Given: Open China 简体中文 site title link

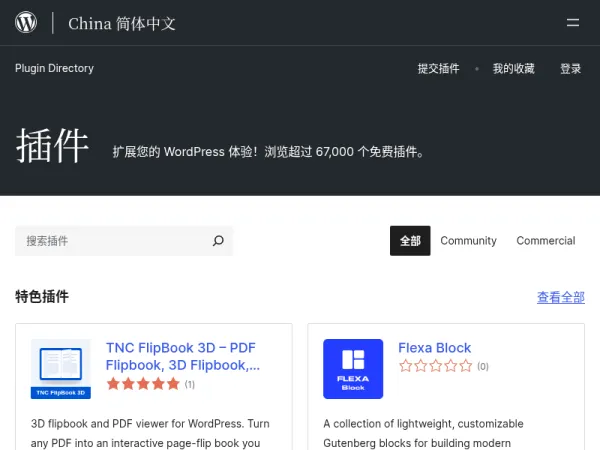Looking at the screenshot, I should tap(122, 23).
